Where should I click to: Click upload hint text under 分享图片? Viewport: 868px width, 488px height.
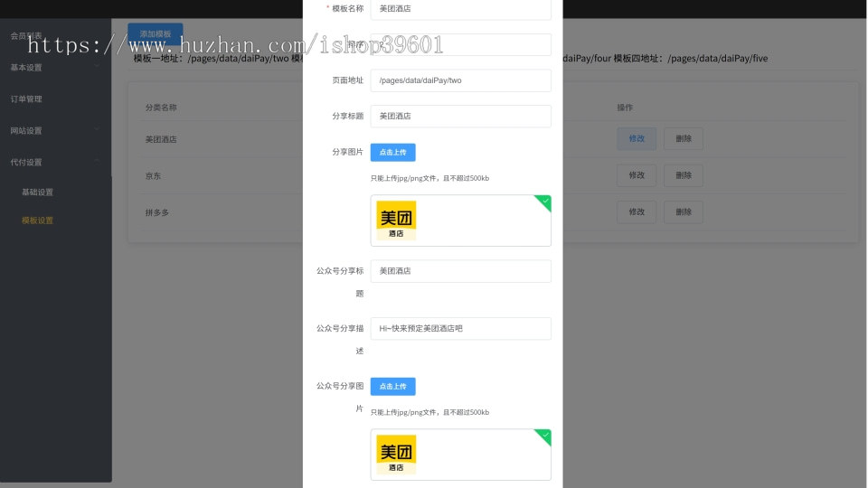coord(429,178)
